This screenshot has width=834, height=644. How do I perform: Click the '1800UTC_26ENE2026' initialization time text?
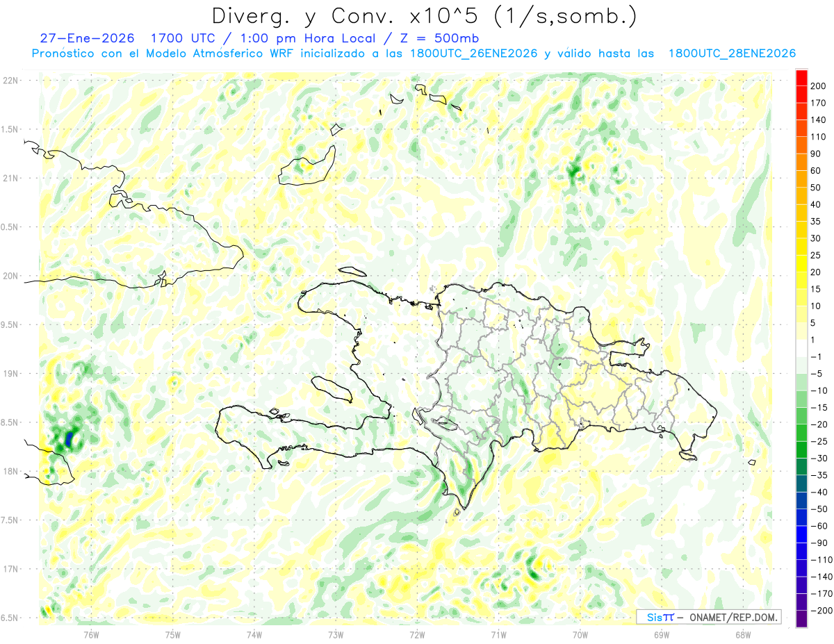click(x=473, y=53)
